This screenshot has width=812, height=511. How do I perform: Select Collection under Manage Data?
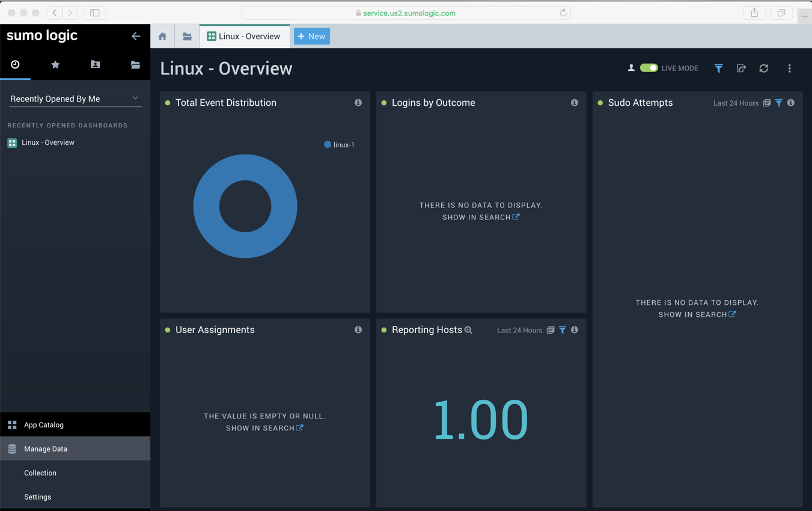point(40,473)
